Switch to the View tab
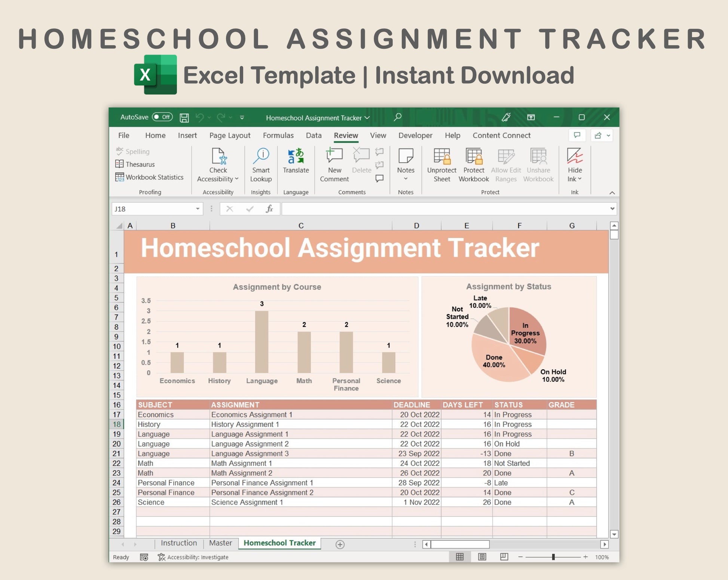 378,135
